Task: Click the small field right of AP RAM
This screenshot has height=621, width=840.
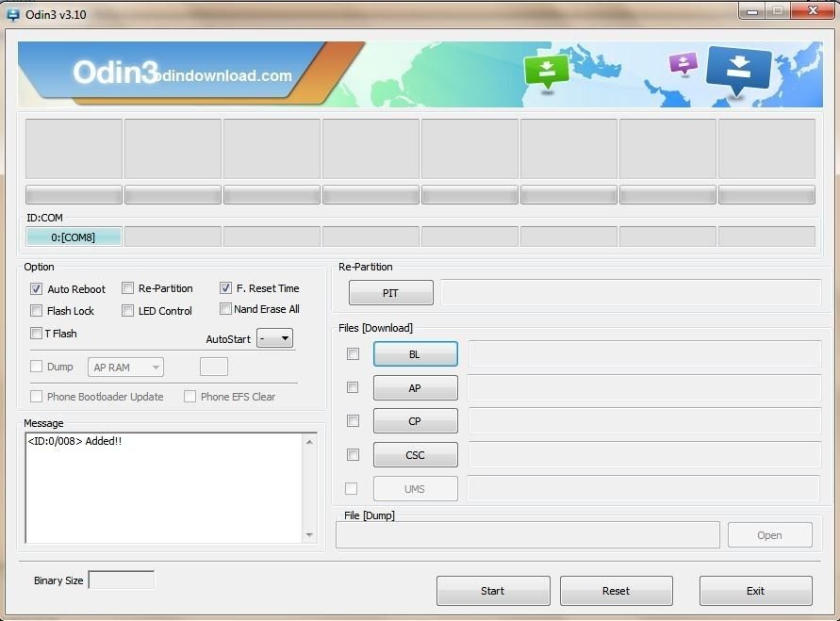Action: tap(214, 367)
